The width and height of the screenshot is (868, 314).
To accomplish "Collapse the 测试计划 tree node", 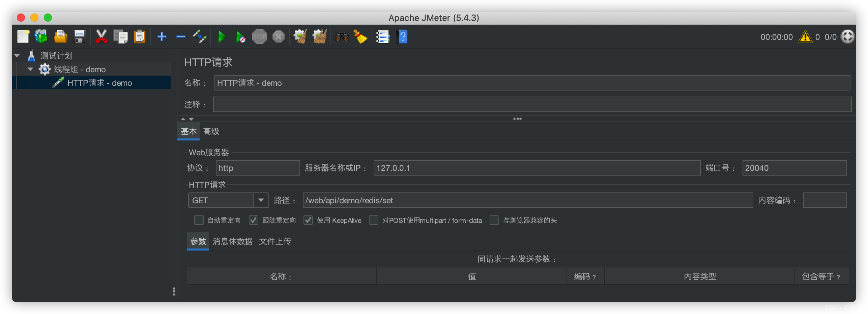I will pyautogui.click(x=17, y=56).
